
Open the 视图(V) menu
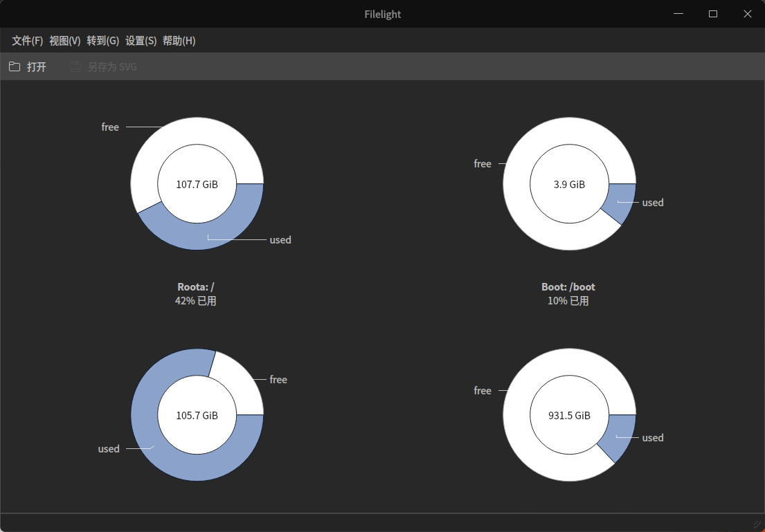(x=65, y=41)
